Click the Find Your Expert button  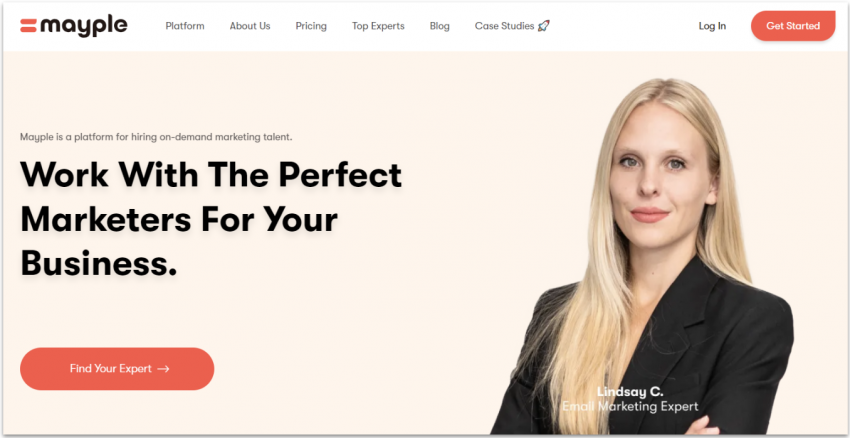tap(117, 369)
